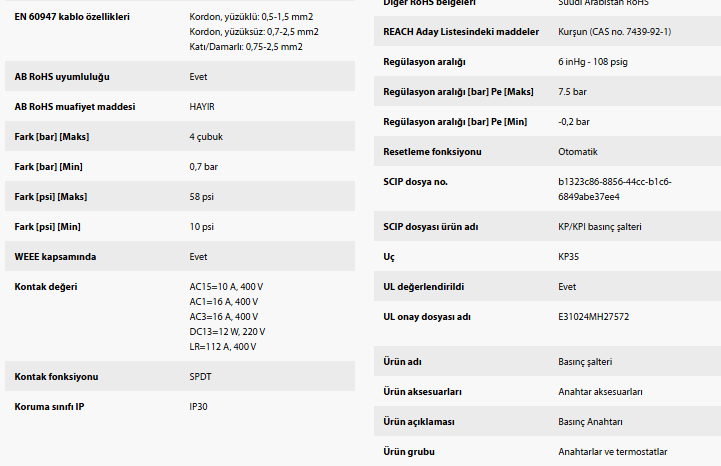721x466 pixels.
Task: Click the Ürün açıklaması value Basınç Anahtarı
Action: click(x=590, y=422)
